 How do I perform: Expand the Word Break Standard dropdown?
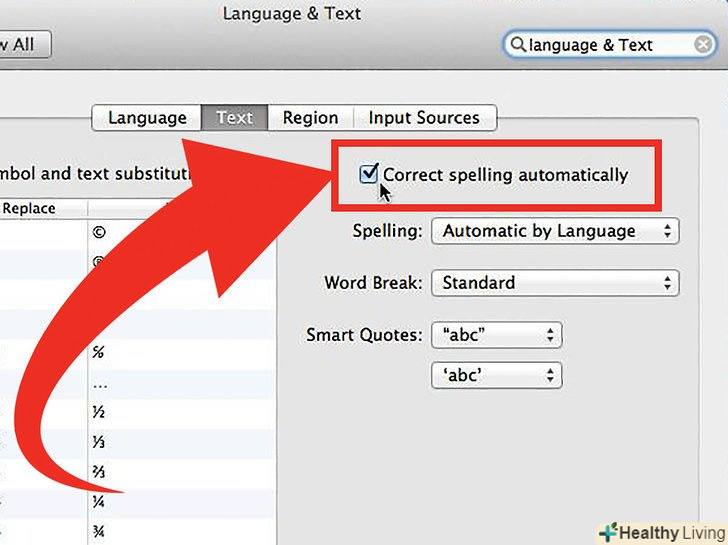554,283
